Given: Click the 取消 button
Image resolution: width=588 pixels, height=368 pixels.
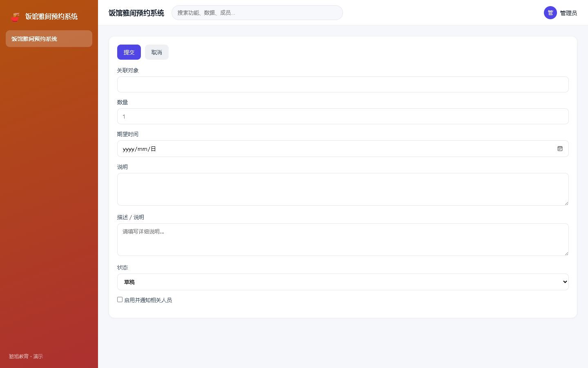Looking at the screenshot, I should click(x=157, y=52).
